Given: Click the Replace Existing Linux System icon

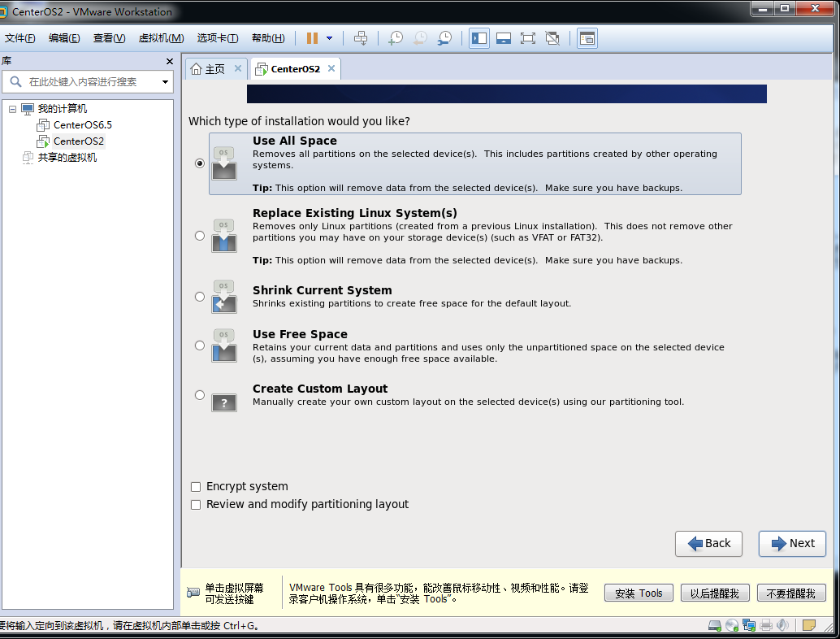Looking at the screenshot, I should click(x=224, y=235).
